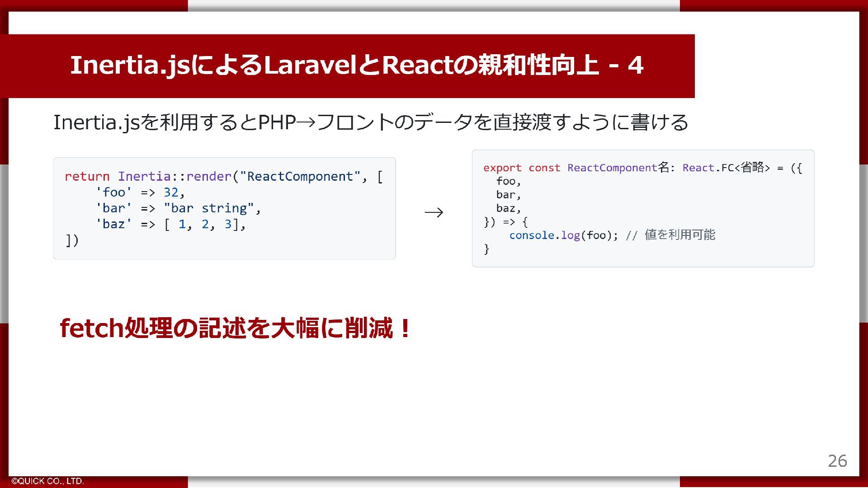Click the page number 26
Viewport: 868px width, 488px height.
(837, 461)
